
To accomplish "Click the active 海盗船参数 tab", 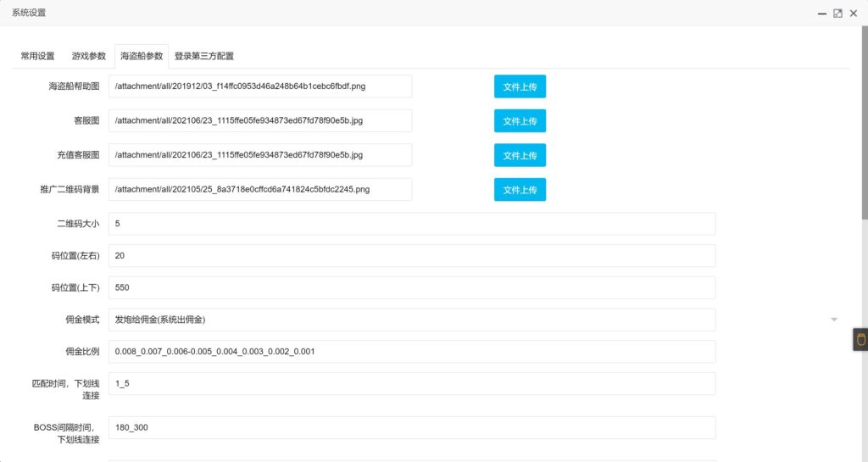I will click(142, 56).
